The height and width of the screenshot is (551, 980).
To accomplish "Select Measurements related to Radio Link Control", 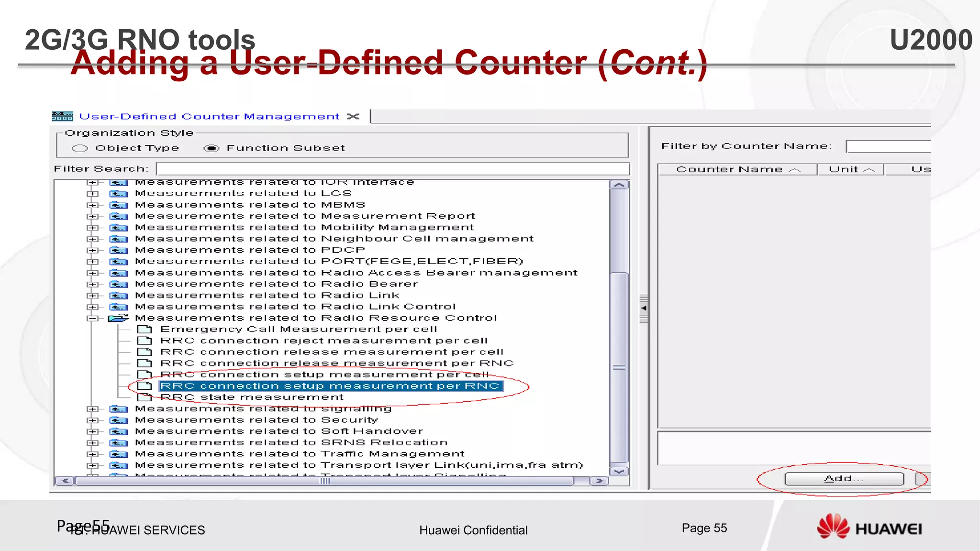I will coord(295,307).
